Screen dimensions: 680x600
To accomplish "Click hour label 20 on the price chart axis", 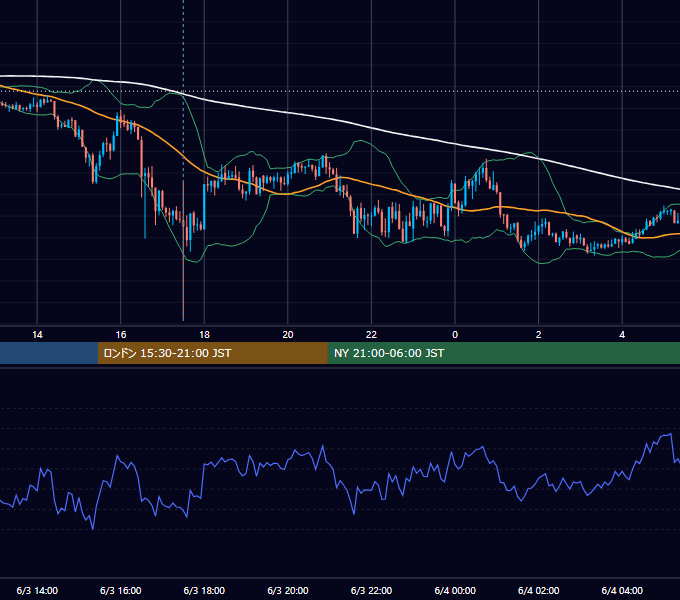I will [x=288, y=335].
